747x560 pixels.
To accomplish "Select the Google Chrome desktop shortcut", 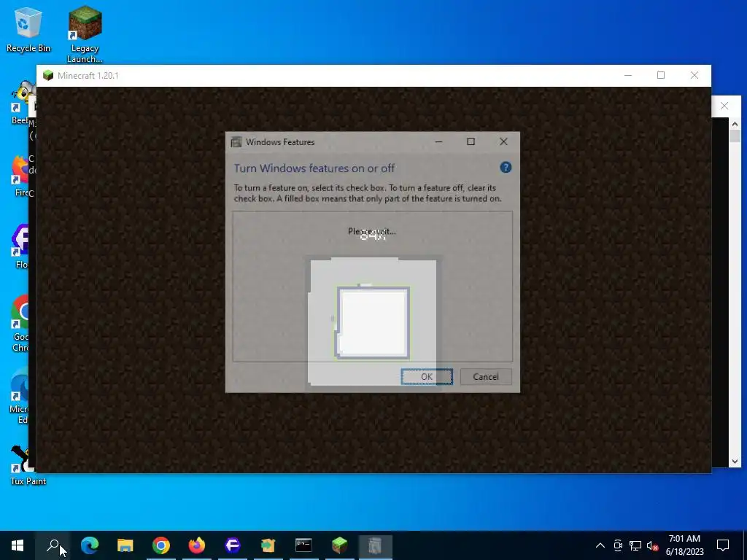I will (x=19, y=324).
